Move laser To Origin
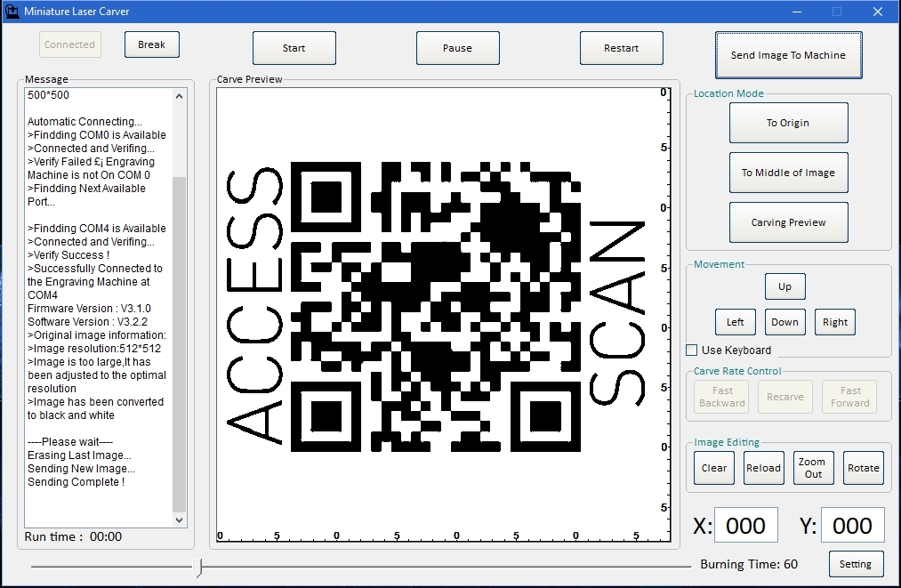Viewport: 901px width, 588px height. pyautogui.click(x=788, y=123)
